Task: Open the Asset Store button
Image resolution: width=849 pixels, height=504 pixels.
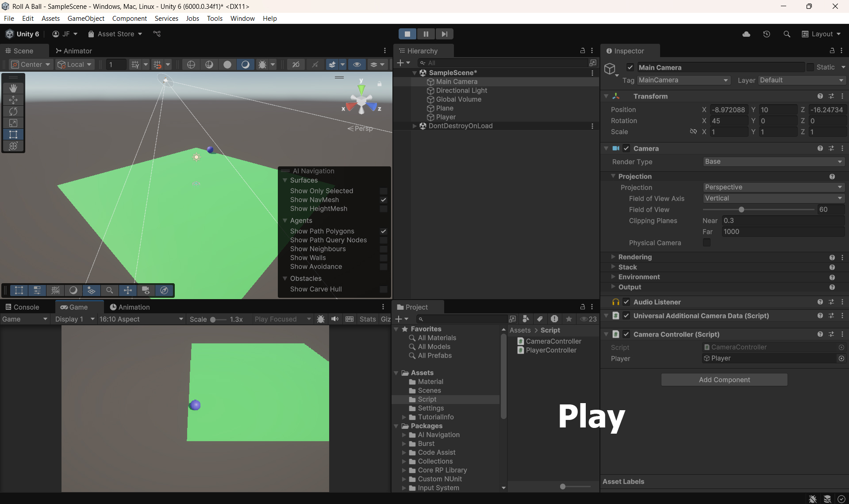Action: 115,34
